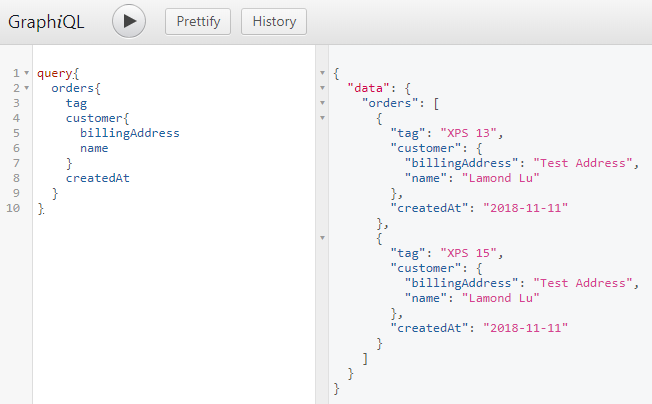Viewport: 652px width, 404px height.
Task: Collapse the XPS 13 order object
Action: [x=321, y=119]
